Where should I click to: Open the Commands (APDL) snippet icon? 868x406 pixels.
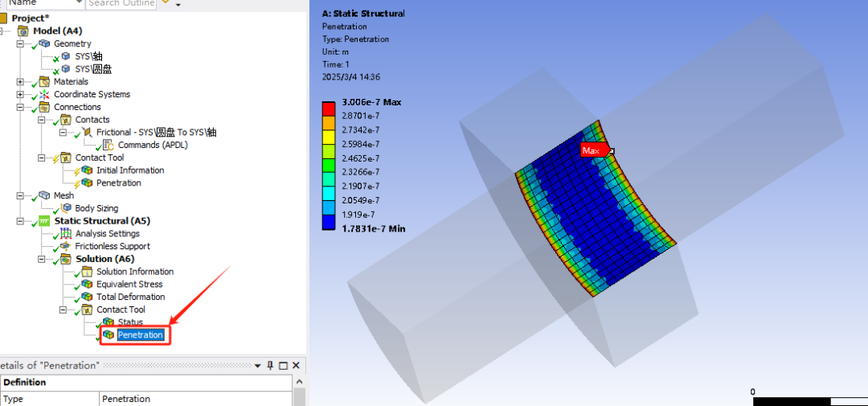coord(109,146)
